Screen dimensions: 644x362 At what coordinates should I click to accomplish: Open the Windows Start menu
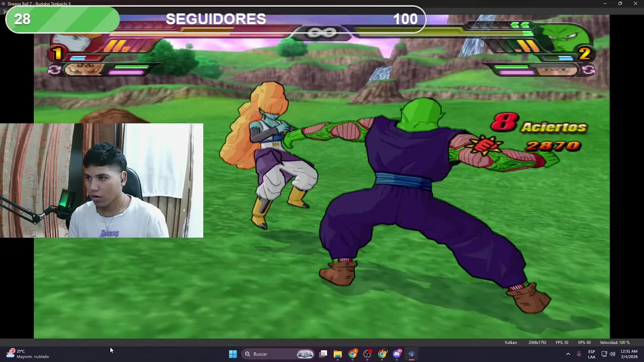pos(232,354)
